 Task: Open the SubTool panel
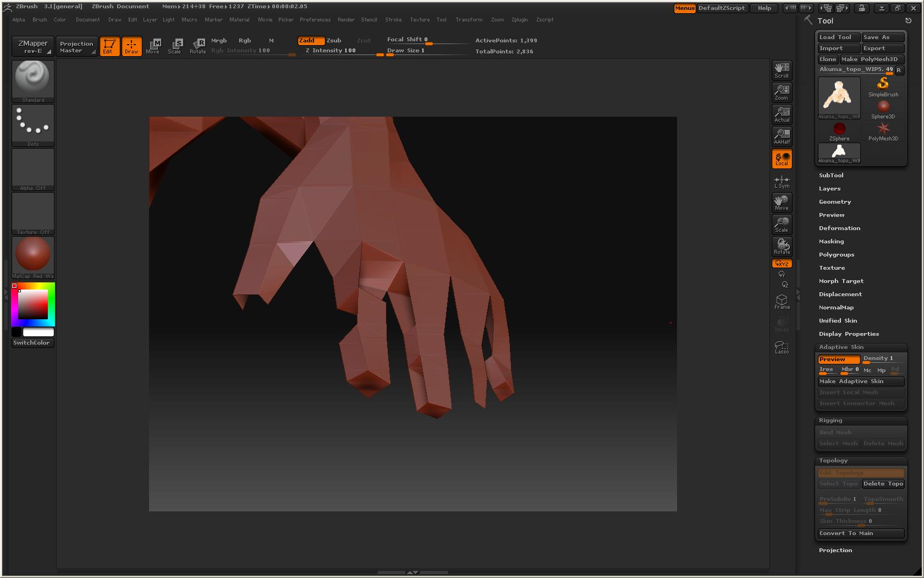pyautogui.click(x=831, y=175)
